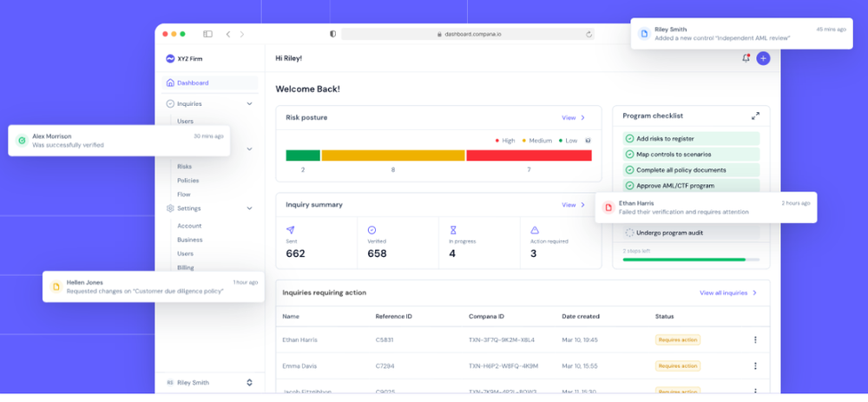Click the Inquiries check-circle icon
The image size is (868, 402).
pos(170,103)
